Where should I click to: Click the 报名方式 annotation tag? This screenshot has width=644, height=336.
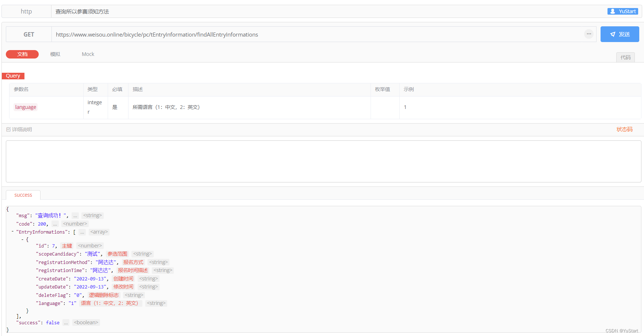click(x=133, y=262)
